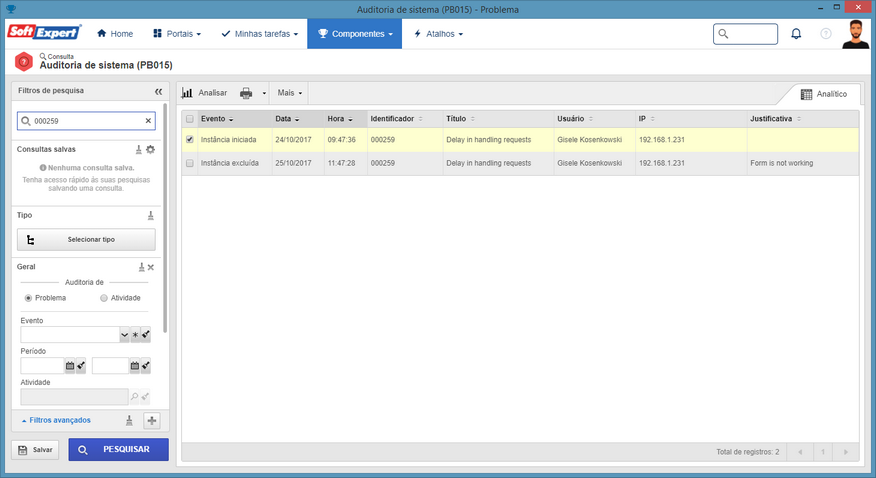Select the Problema radio button
876x478 pixels.
(x=28, y=298)
